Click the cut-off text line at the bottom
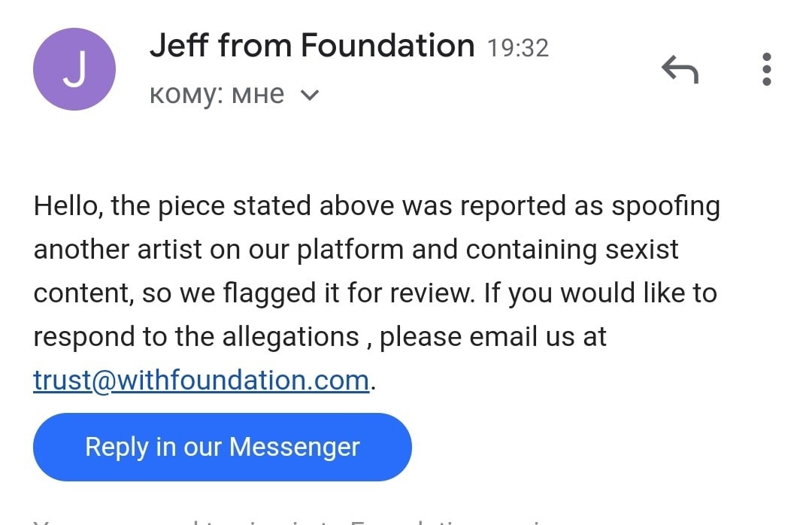Viewport: 812px width, 525px height. click(301, 520)
